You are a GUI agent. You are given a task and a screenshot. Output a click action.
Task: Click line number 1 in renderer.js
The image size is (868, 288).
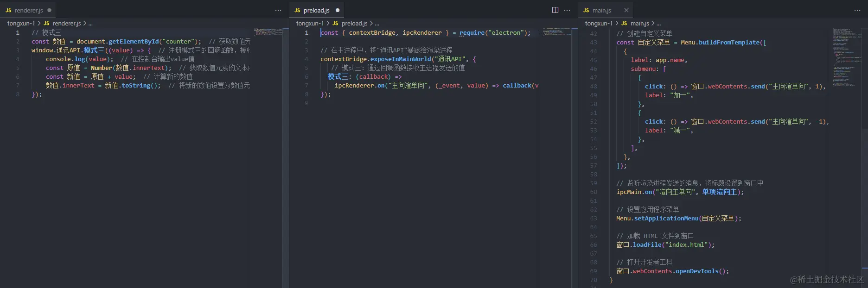[18, 32]
